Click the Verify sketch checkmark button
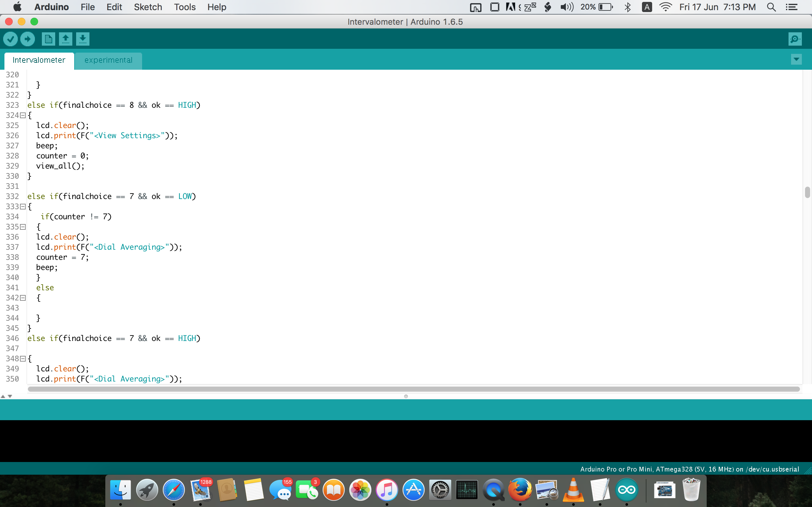The height and width of the screenshot is (507, 812). coord(10,39)
